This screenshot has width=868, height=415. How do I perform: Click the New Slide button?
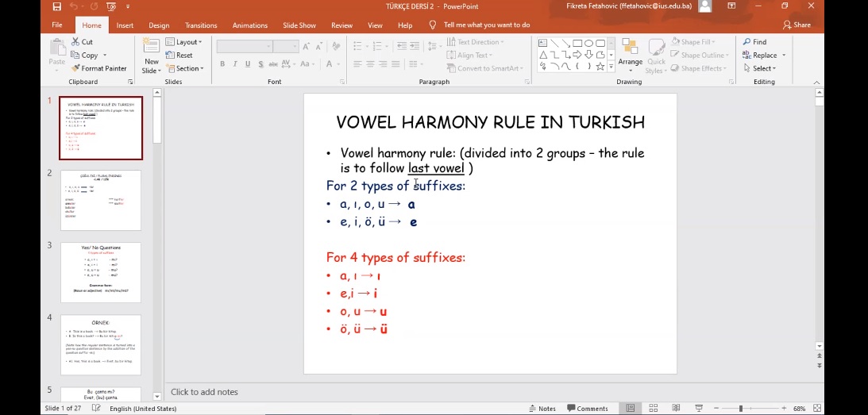[x=151, y=57]
